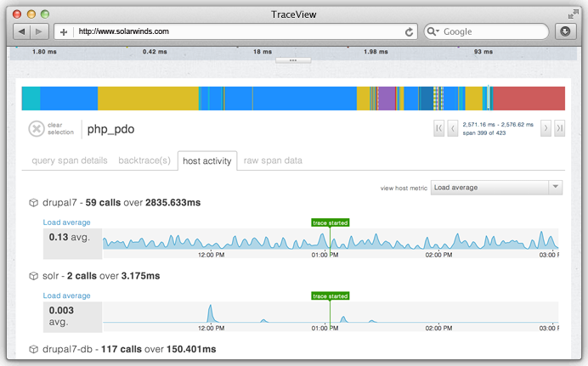Select the red segment of the span bar

pos(529,99)
